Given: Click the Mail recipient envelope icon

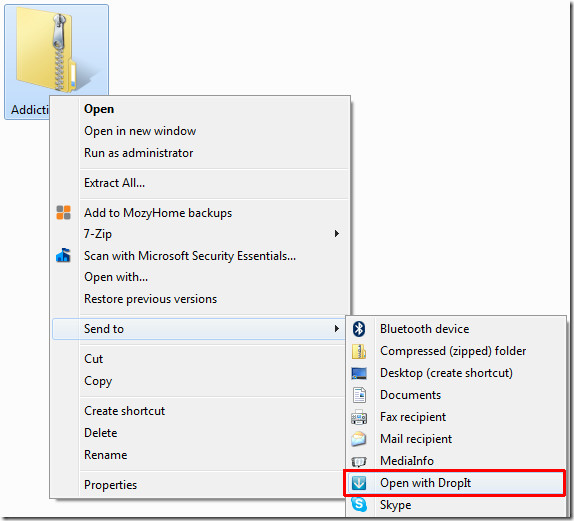Looking at the screenshot, I should tap(359, 439).
